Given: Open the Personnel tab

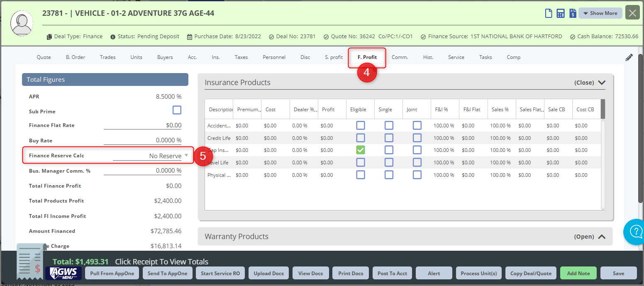Looking at the screenshot, I should 274,57.
